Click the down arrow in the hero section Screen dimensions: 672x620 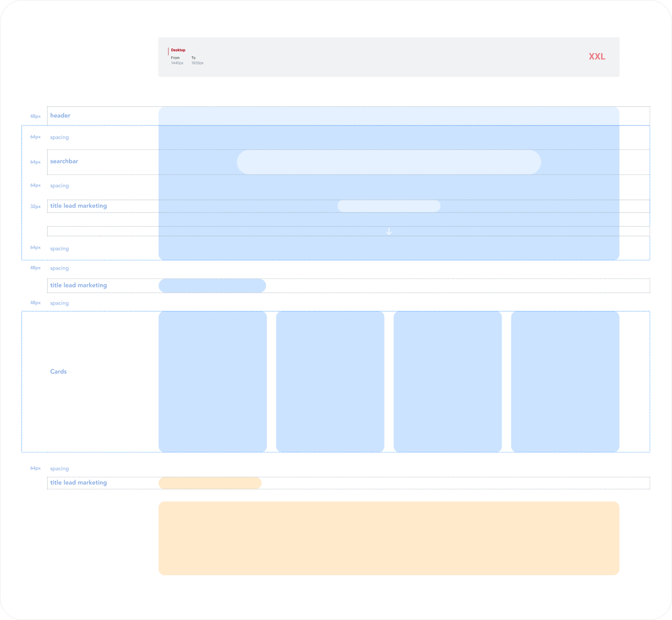389,231
